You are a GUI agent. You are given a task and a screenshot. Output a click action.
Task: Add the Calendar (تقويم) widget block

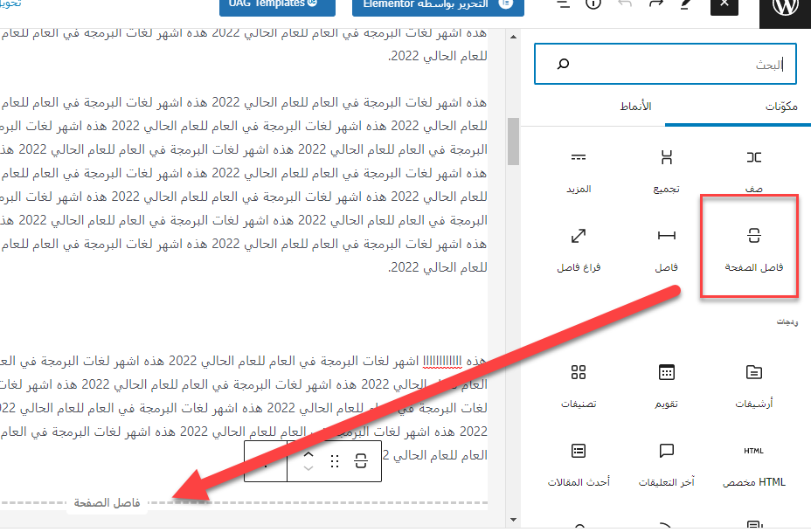[666, 383]
